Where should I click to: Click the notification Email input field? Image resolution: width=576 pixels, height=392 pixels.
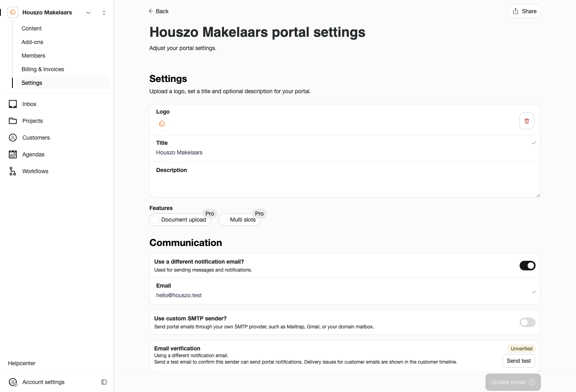pos(345,291)
